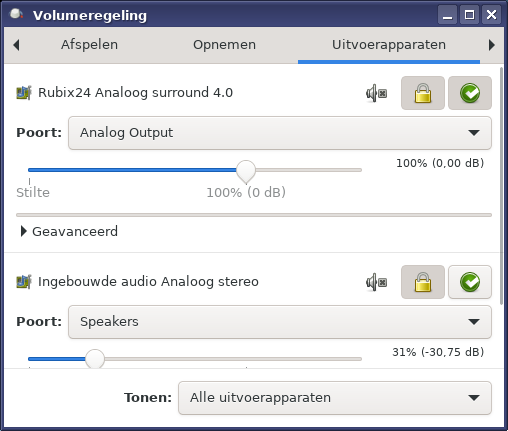Show next tabs with right arrow
The image size is (508, 431).
(491, 45)
